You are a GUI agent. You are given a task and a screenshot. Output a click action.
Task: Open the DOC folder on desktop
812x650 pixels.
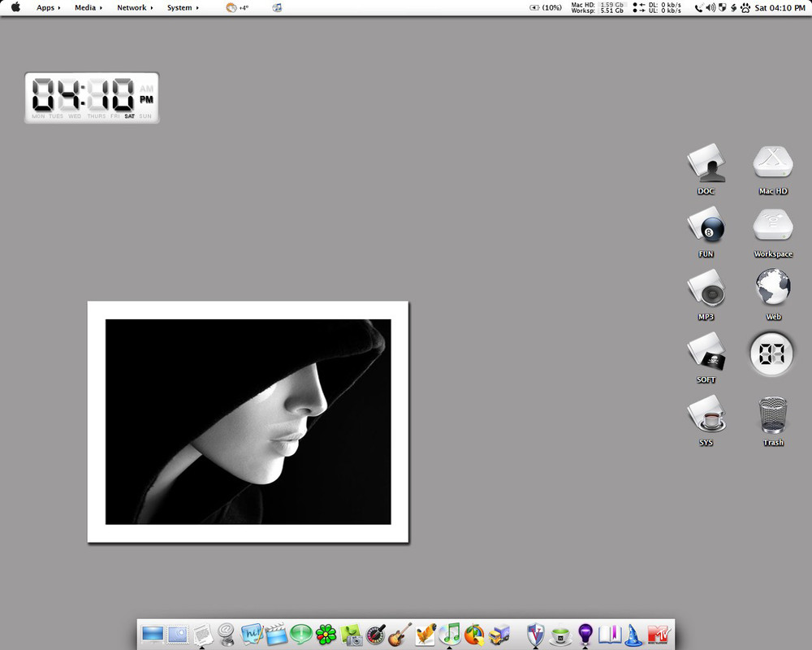706,169
